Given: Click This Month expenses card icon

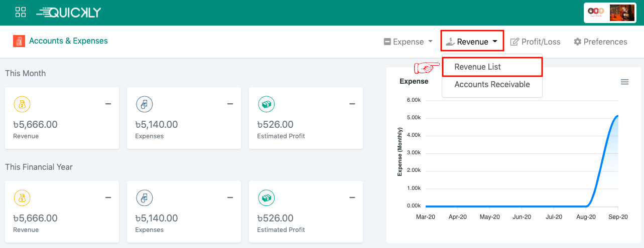Looking at the screenshot, I should point(144,104).
